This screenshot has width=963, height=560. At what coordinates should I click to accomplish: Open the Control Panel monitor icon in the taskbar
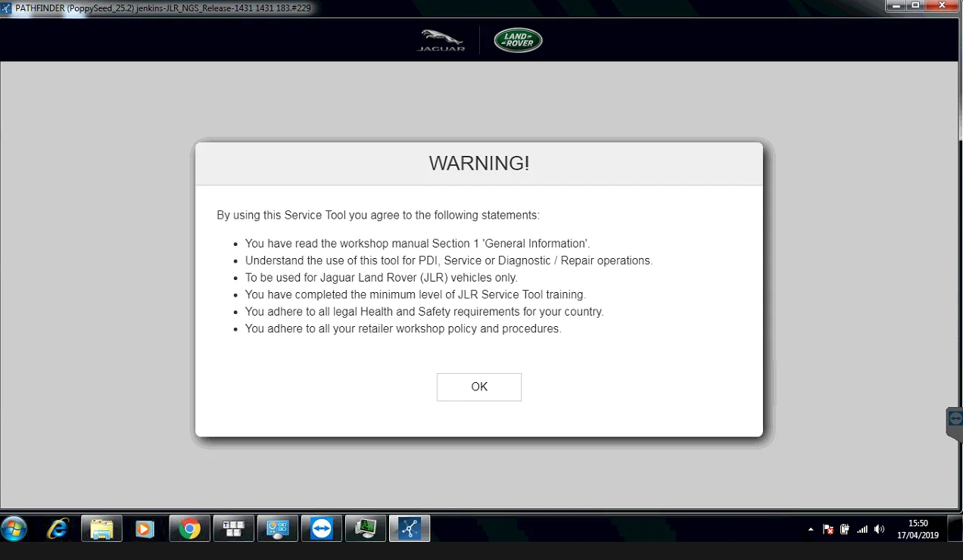pyautogui.click(x=278, y=528)
